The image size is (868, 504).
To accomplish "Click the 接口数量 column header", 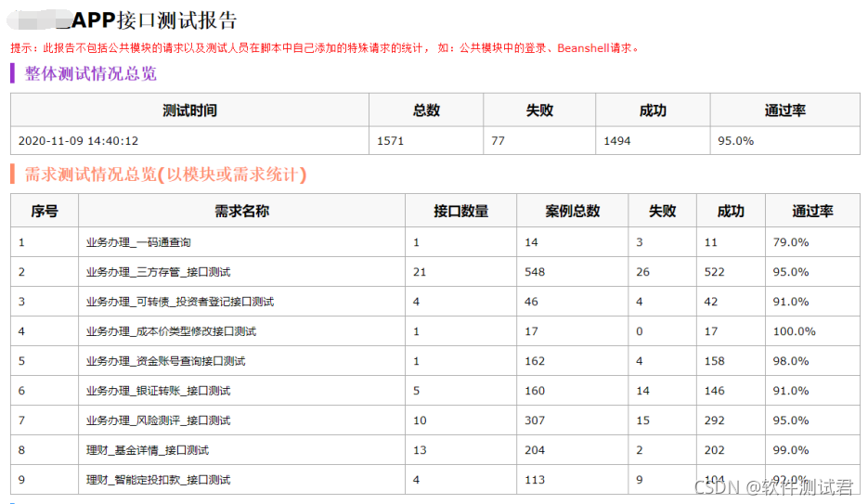I will [x=461, y=211].
